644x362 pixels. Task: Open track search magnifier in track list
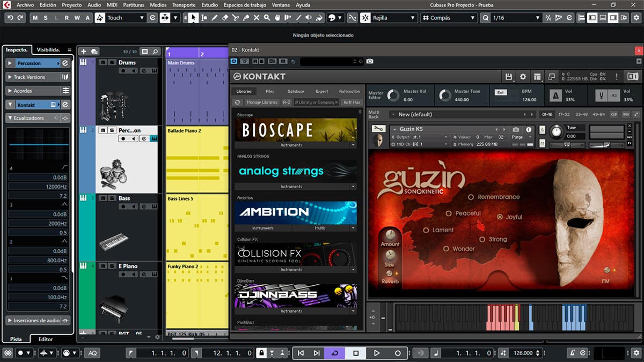pyautogui.click(x=155, y=51)
